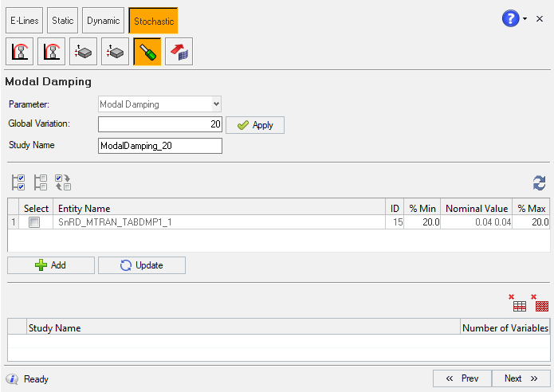
Task: Click the Nominal Value cell 0.04 0.04
Action: [476, 222]
